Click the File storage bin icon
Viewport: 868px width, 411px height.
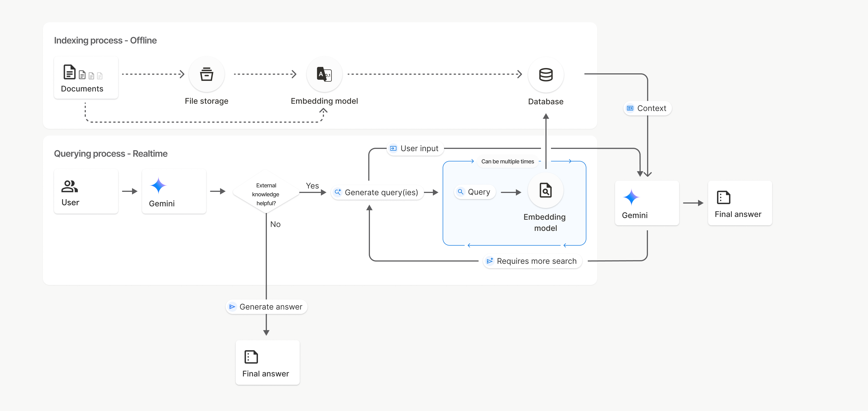[x=207, y=74]
